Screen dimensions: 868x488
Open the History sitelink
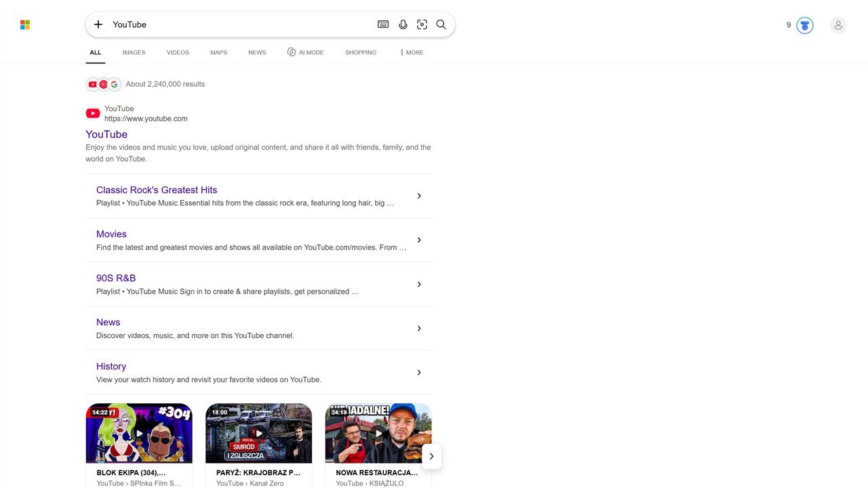(x=111, y=366)
